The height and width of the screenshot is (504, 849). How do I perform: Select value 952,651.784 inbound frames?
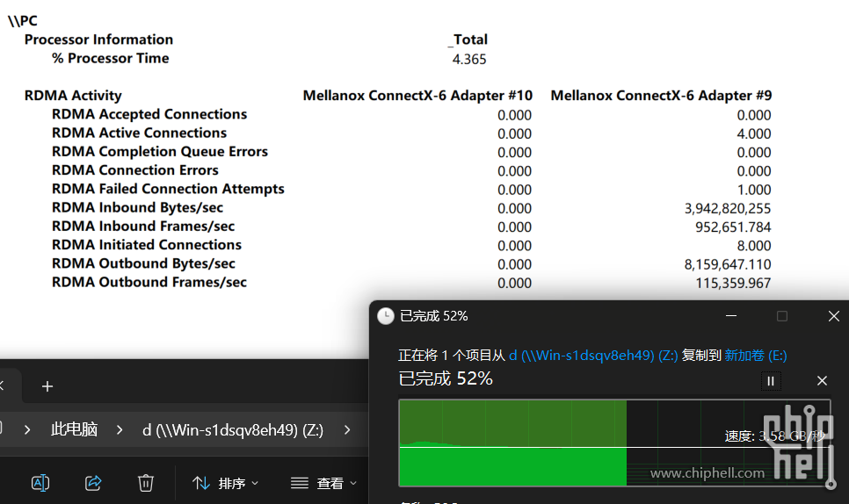tap(733, 227)
